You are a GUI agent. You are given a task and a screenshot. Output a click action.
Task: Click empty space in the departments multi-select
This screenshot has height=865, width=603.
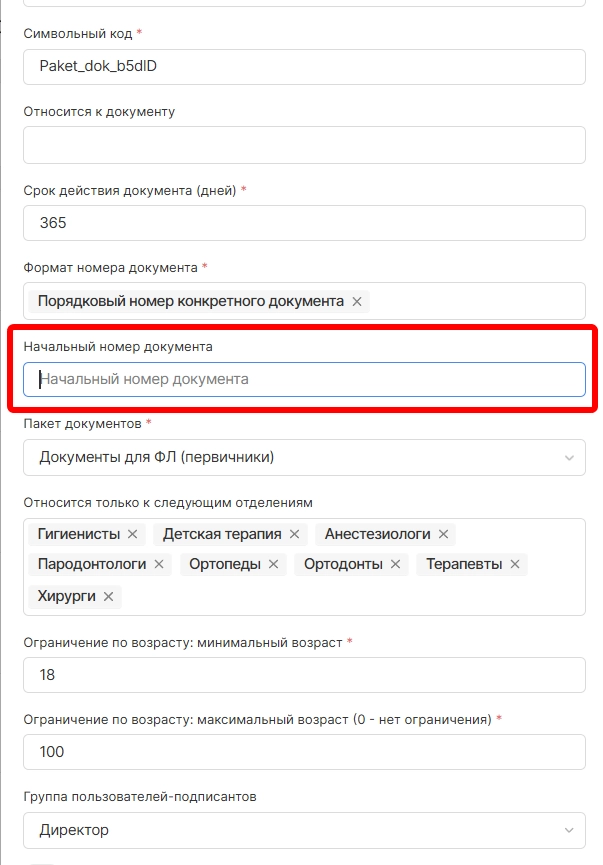point(350,596)
